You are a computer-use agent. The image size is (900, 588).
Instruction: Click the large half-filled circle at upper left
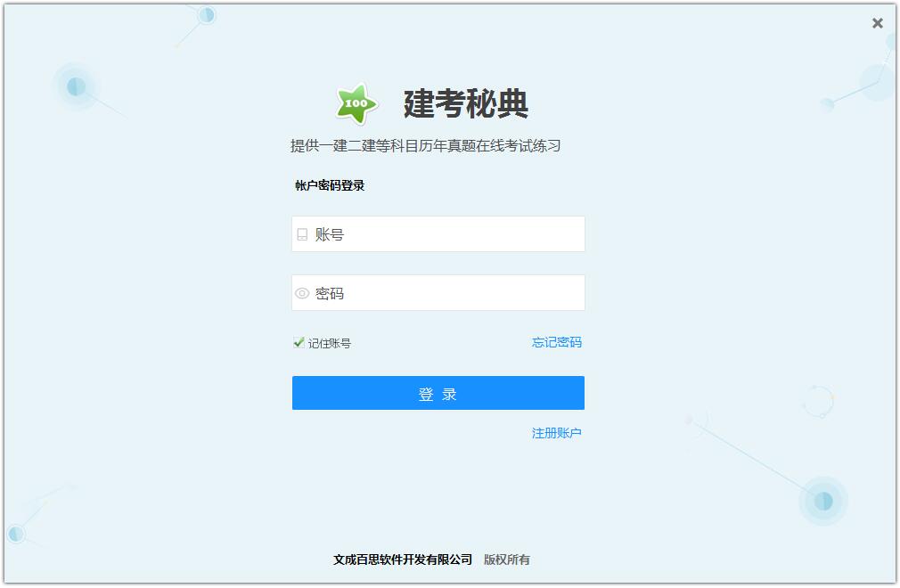(x=77, y=86)
